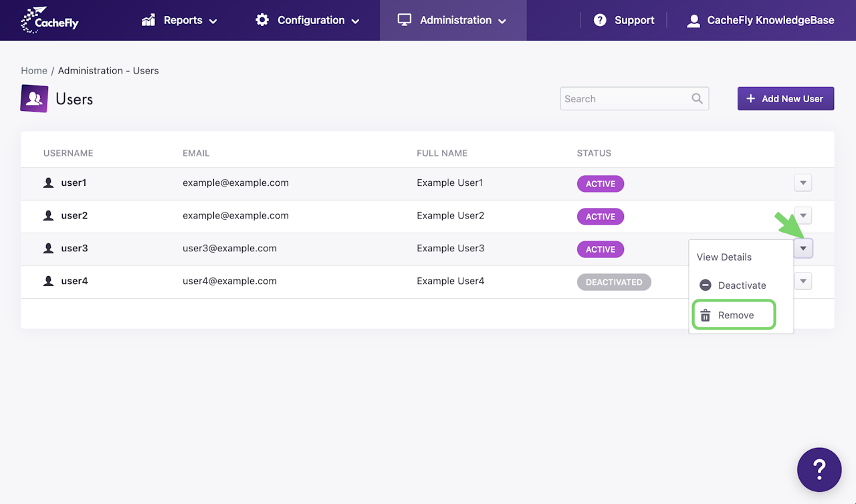Expand the Reports menu
The height and width of the screenshot is (504, 856).
tap(179, 20)
